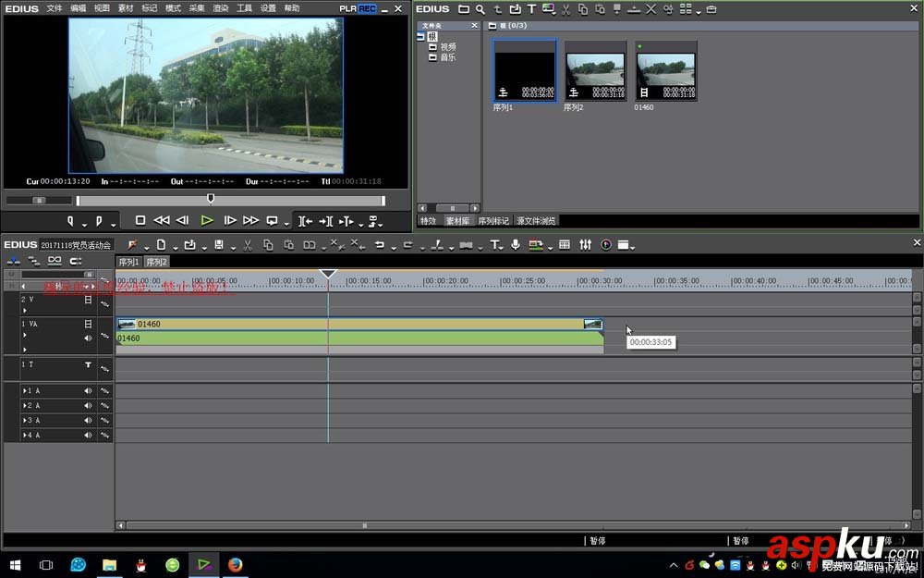Image resolution: width=924 pixels, height=578 pixels.
Task: Mute the 3 A audio track
Action: (88, 420)
